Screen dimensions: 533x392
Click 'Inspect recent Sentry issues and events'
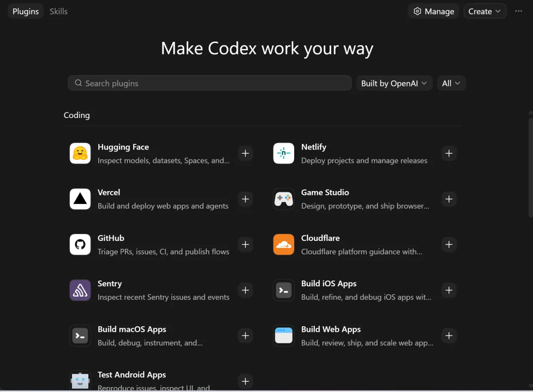163,297
